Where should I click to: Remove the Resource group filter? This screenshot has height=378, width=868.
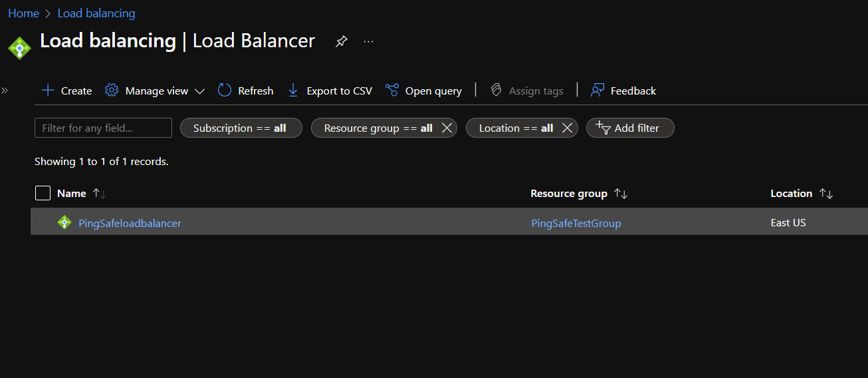click(x=447, y=128)
